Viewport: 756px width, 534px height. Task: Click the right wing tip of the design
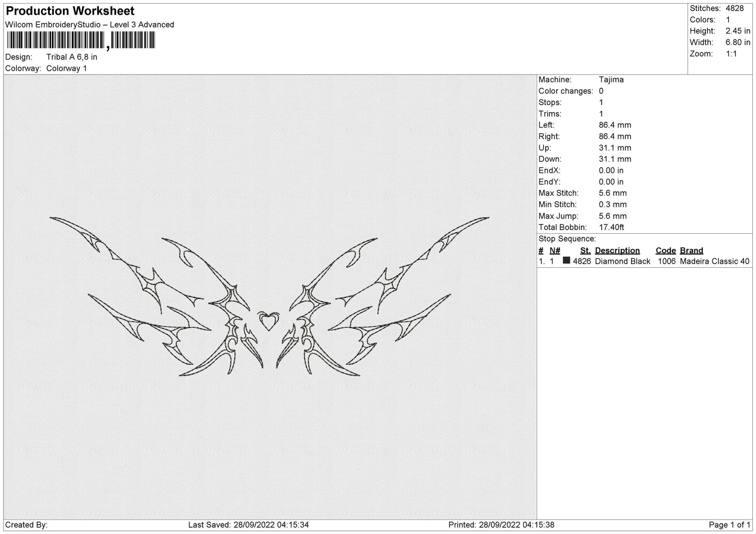(486, 218)
